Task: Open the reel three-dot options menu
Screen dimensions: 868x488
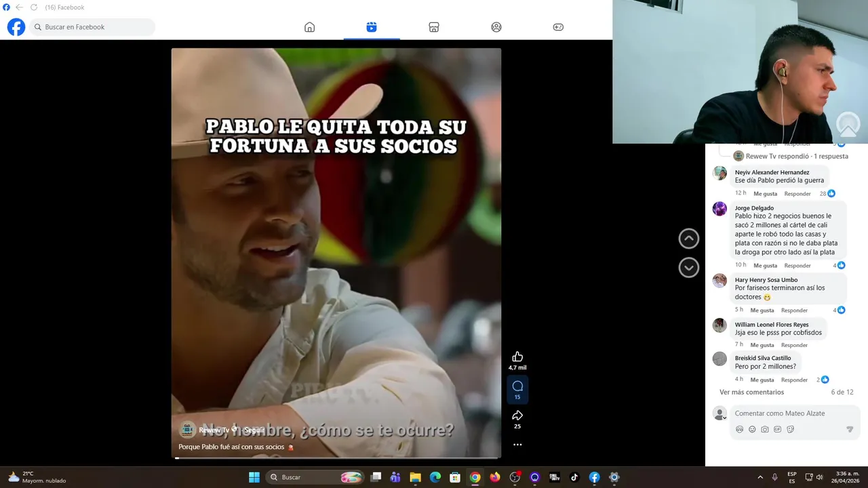Action: tap(517, 445)
